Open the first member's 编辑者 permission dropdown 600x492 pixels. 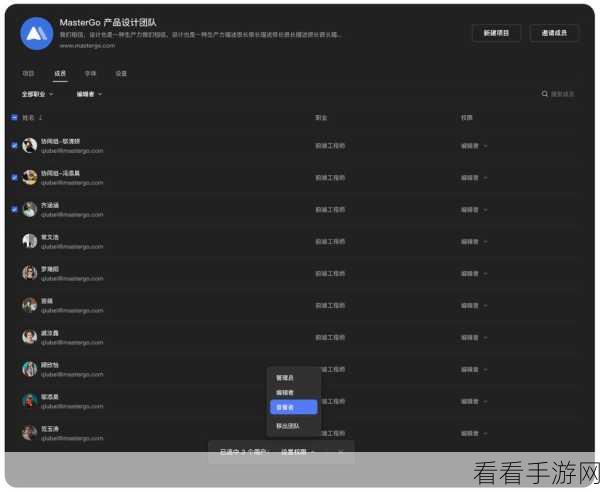point(474,146)
